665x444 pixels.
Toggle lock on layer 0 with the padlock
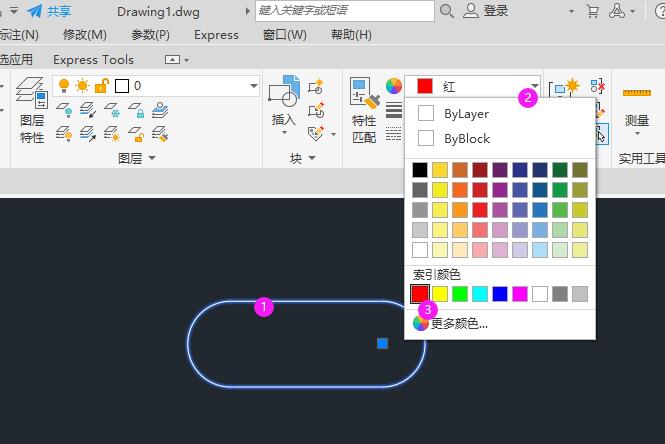coord(101,86)
